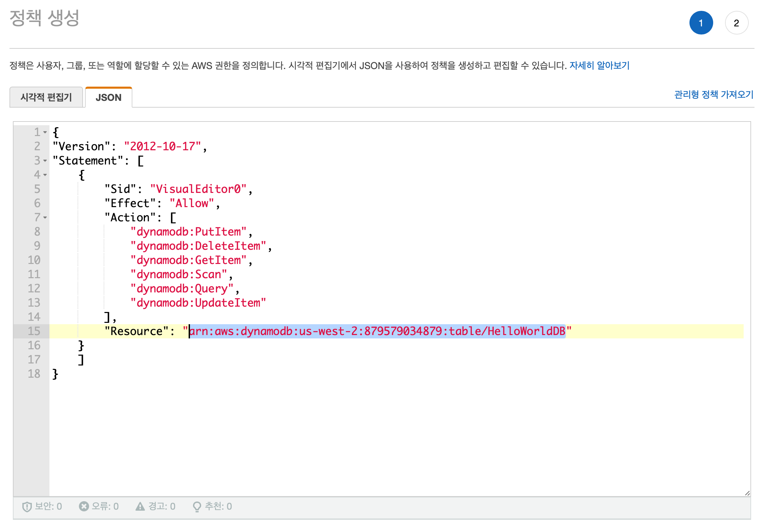Click the "Sid" key on line 5
Viewport: 766px width, 532px height.
(x=120, y=189)
